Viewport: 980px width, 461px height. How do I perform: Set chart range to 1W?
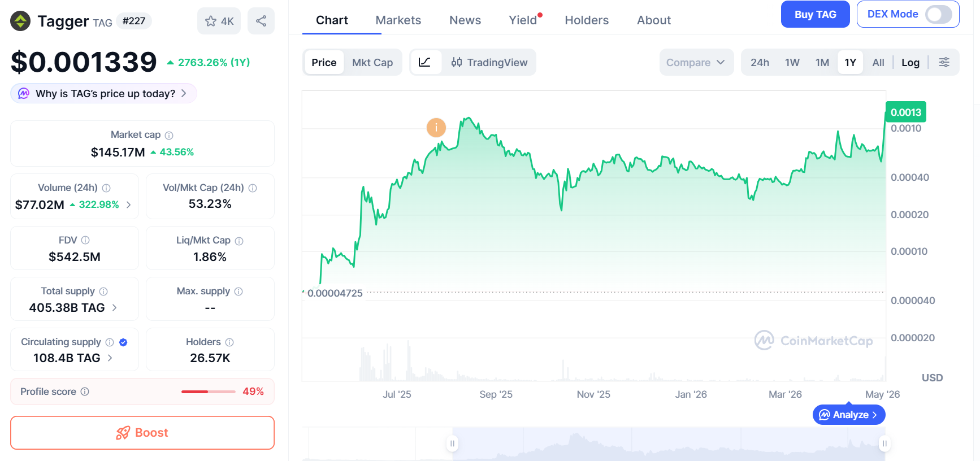[x=792, y=62]
